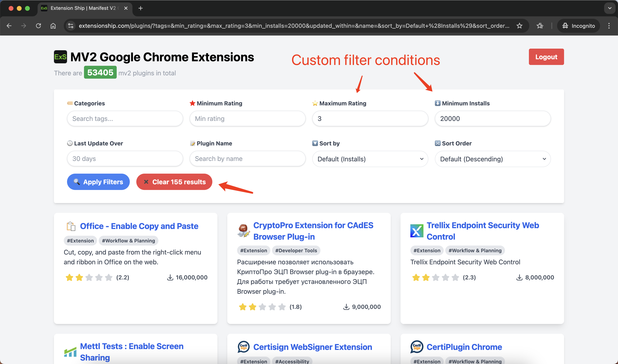The image size is (618, 364).
Task: Click the MV2 Google Chrome Extensions heading
Action: click(162, 57)
